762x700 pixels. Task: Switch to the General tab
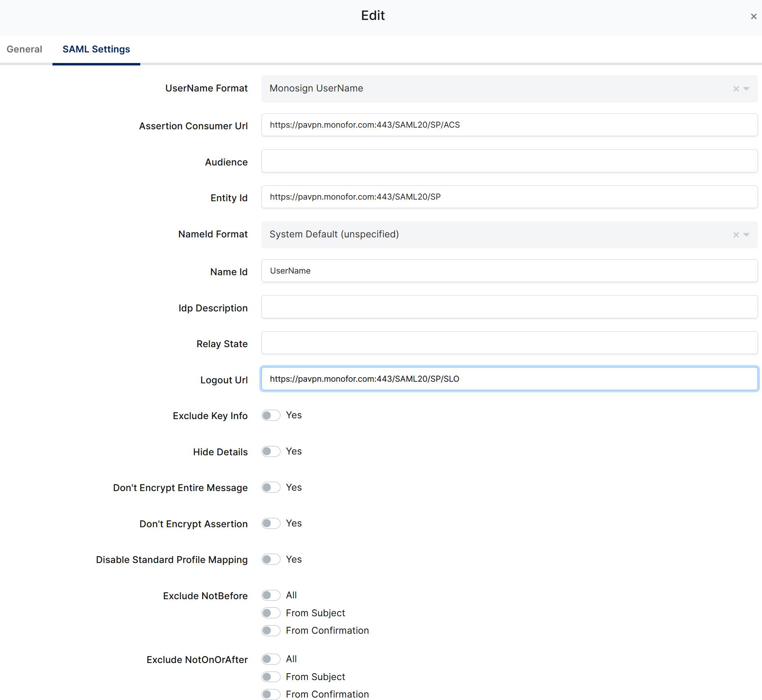[24, 49]
